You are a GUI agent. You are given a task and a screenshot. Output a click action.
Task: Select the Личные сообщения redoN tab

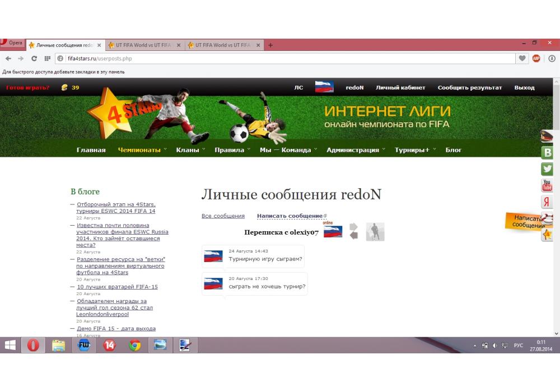(66, 45)
